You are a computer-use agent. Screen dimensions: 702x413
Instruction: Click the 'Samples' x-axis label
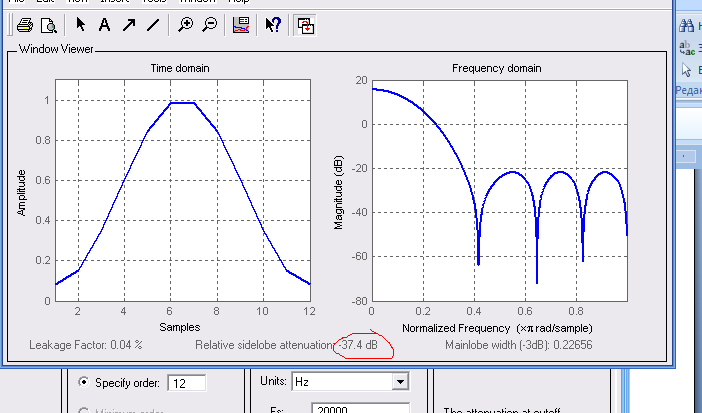(180, 327)
